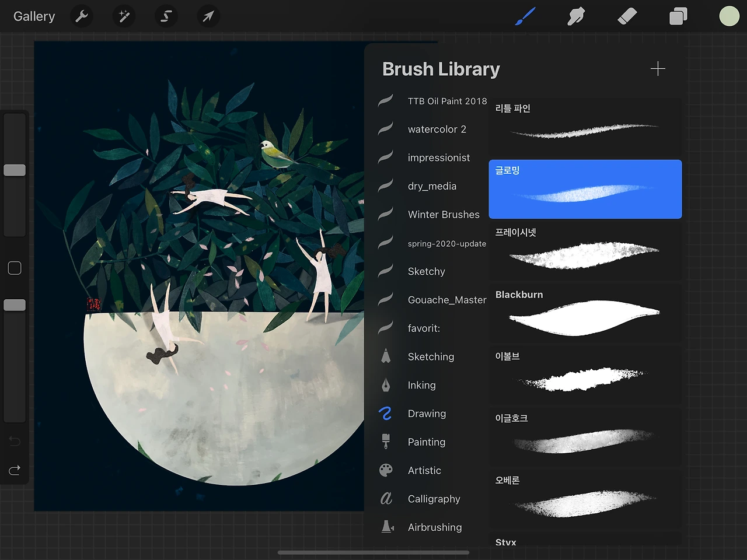Click the Brush Library title
This screenshot has height=560, width=747.
[441, 69]
